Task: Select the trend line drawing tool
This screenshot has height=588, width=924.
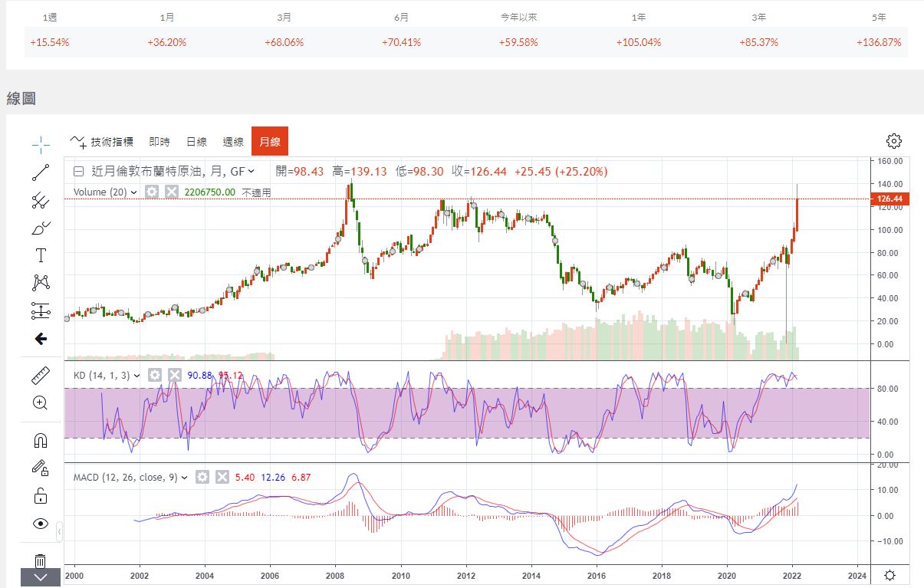Action: coord(41,172)
